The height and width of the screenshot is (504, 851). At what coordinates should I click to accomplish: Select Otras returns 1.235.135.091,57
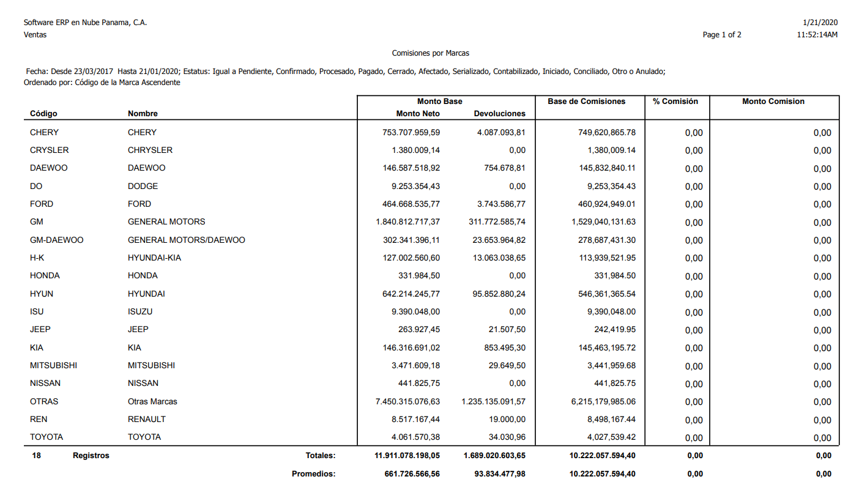pyautogui.click(x=493, y=402)
